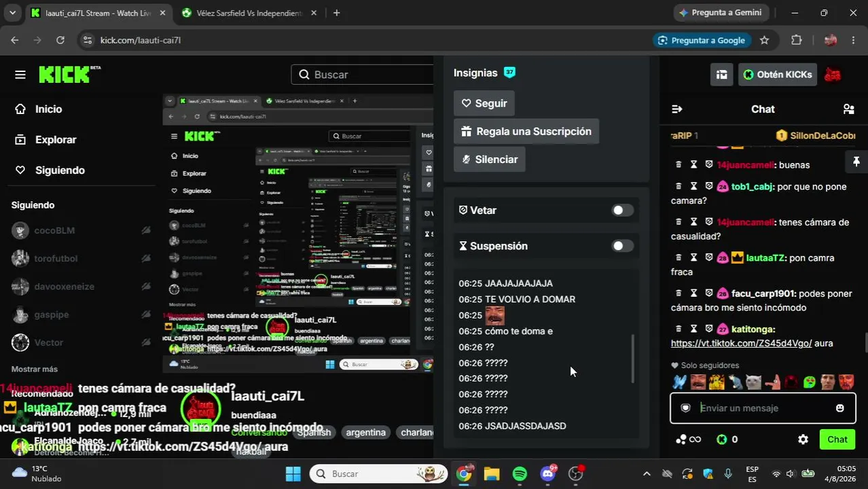Click the message history scrollbar

click(633, 358)
